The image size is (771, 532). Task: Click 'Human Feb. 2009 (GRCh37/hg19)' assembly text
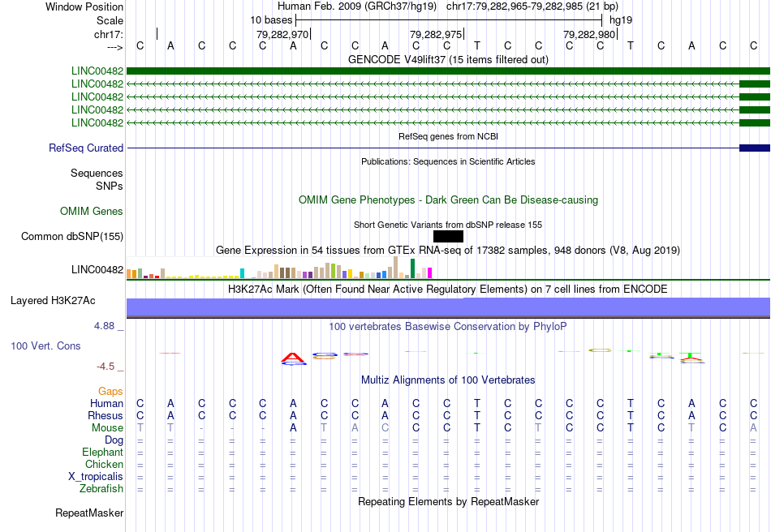[357, 6]
